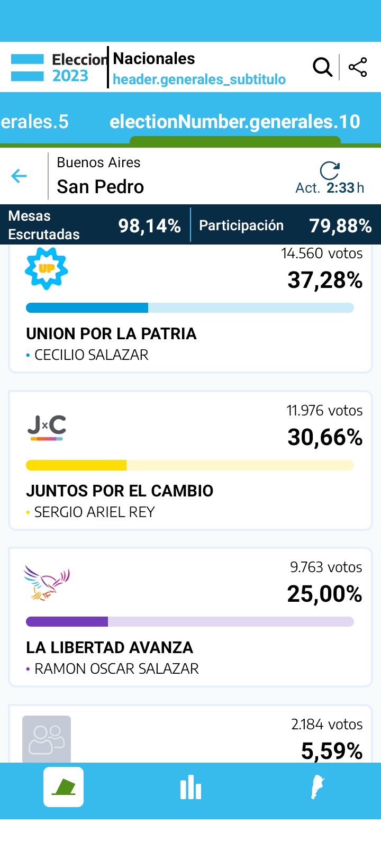This screenshot has height=868, width=381.
Task: Select candidate Sergio Ariel Rey
Action: [94, 512]
